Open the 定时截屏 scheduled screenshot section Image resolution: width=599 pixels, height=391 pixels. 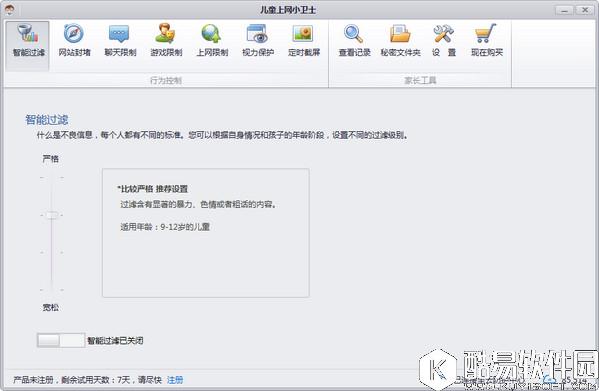point(304,41)
